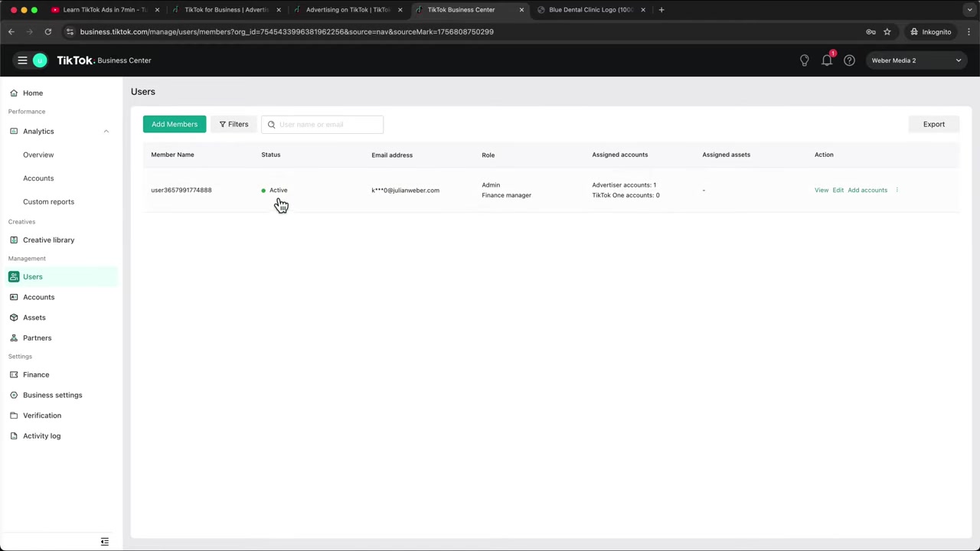Viewport: 980px width, 551px height.
Task: Open the notifications bell
Action: [x=827, y=60]
